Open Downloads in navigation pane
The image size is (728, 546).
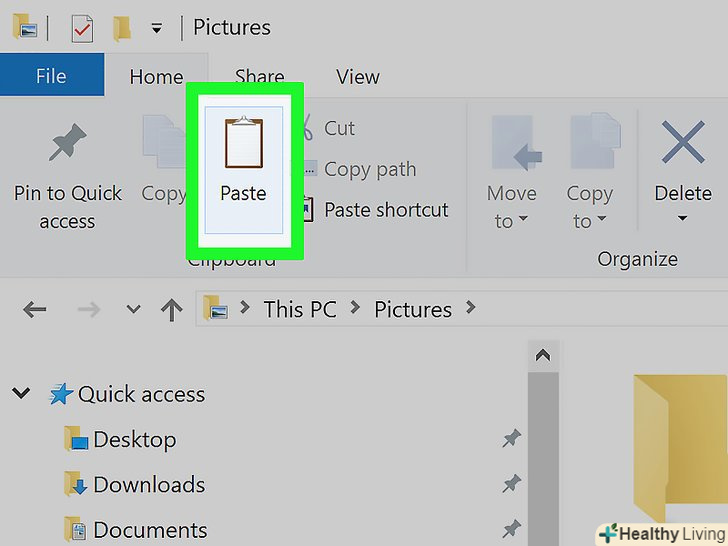(148, 485)
